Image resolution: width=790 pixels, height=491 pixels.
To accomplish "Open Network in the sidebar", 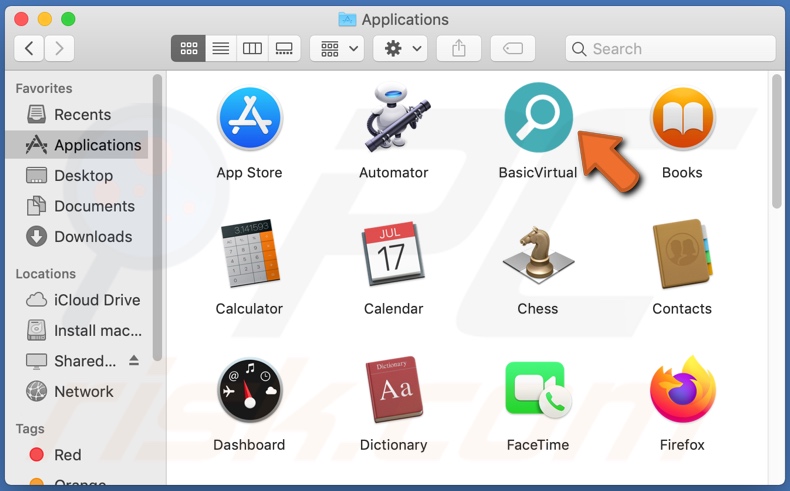I will 77,391.
